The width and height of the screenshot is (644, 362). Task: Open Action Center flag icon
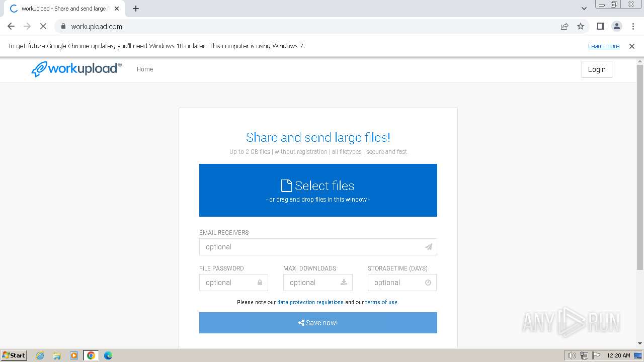[x=596, y=355]
